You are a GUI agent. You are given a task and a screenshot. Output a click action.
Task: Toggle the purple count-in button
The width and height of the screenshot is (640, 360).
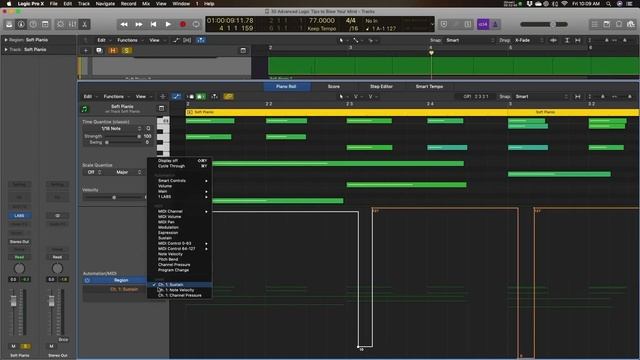coord(483,24)
